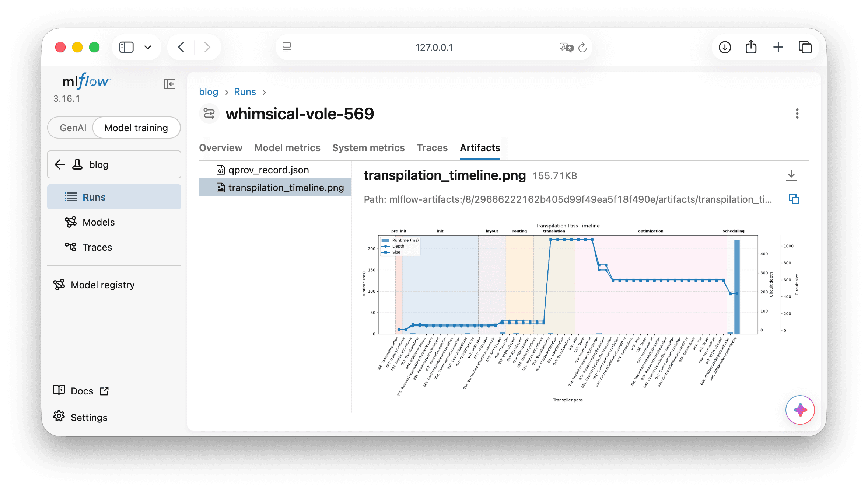Open a new browser tab
This screenshot has width=868, height=491.
coord(778,47)
